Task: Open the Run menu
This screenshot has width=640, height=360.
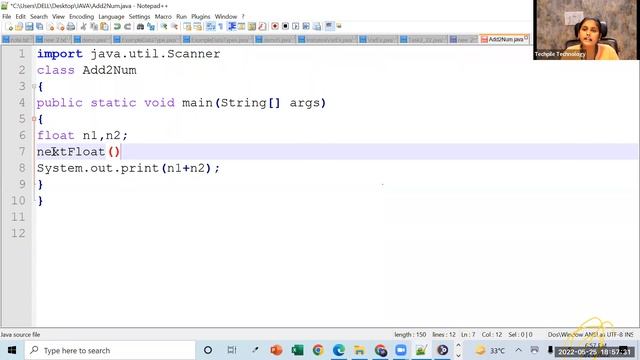Action: [181, 16]
